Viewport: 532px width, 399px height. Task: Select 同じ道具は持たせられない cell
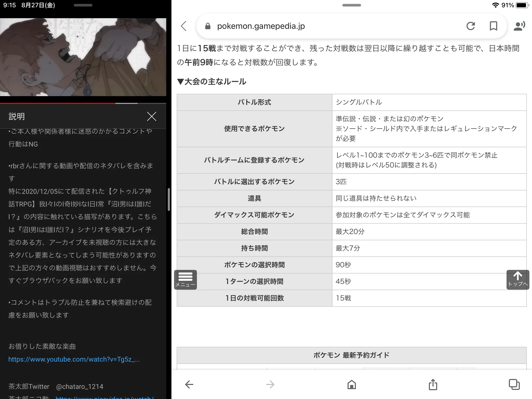pos(429,198)
